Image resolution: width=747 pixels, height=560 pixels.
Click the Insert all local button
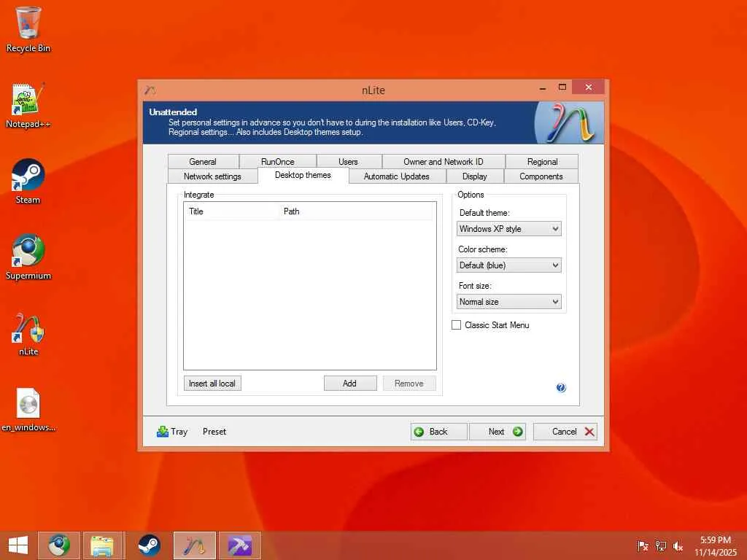coord(212,384)
